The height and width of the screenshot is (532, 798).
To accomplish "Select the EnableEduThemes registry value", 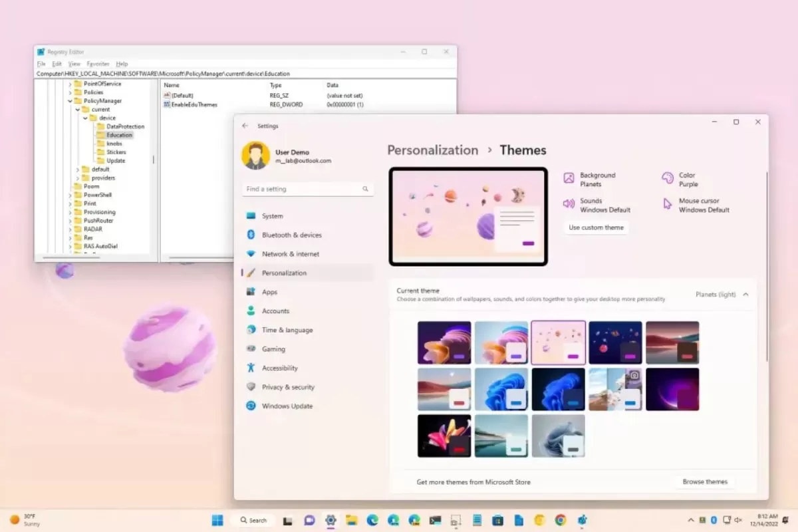I will pos(194,104).
